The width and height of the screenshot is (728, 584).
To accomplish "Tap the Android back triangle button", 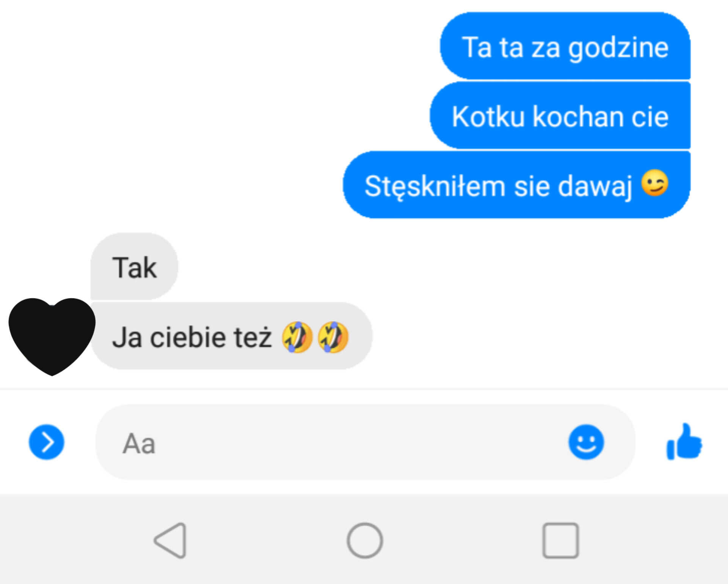I will 171,540.
